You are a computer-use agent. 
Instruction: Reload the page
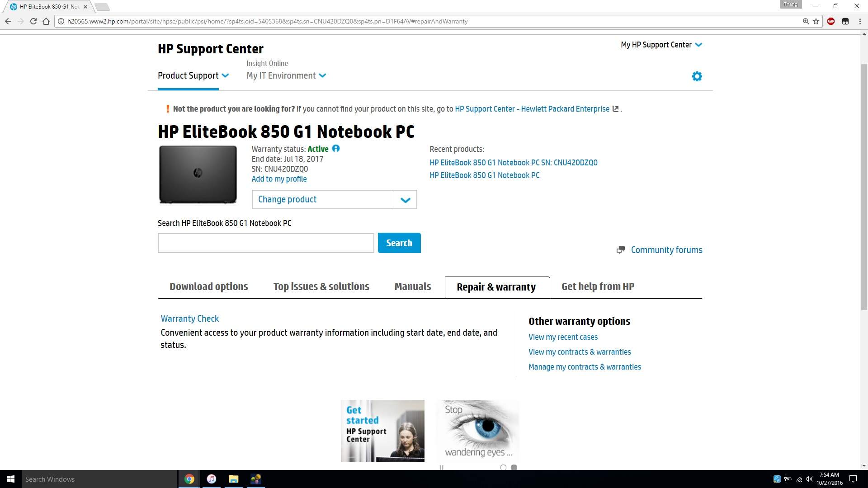click(x=33, y=21)
